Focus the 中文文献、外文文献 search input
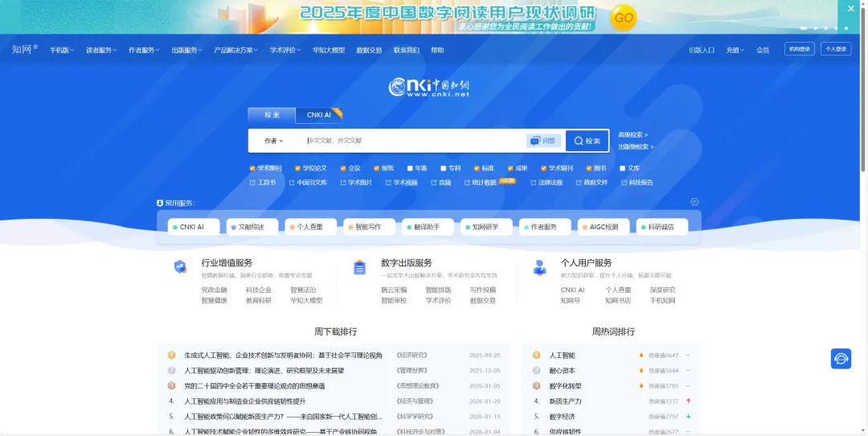The width and height of the screenshot is (868, 436). click(412, 141)
